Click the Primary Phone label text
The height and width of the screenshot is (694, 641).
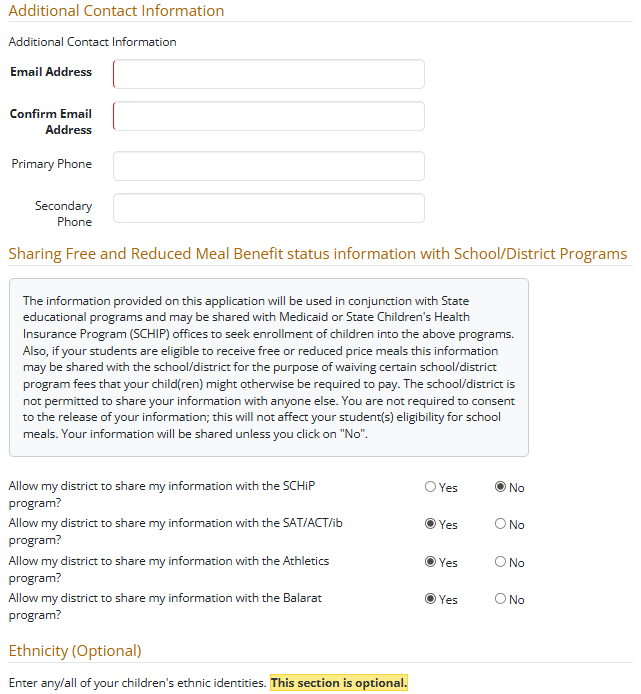[x=52, y=164]
